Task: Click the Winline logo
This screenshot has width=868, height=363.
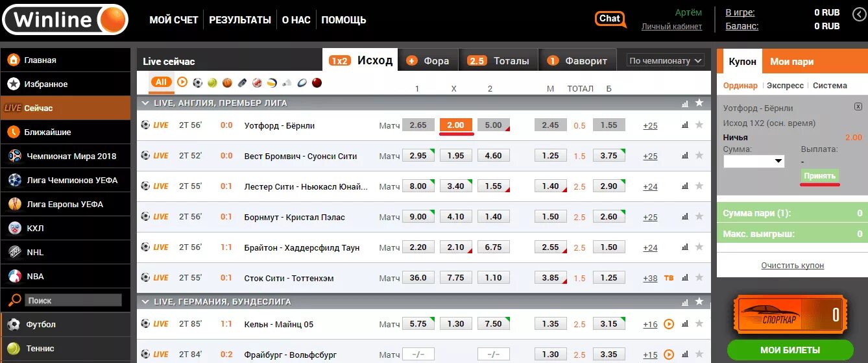Action: click(x=64, y=19)
